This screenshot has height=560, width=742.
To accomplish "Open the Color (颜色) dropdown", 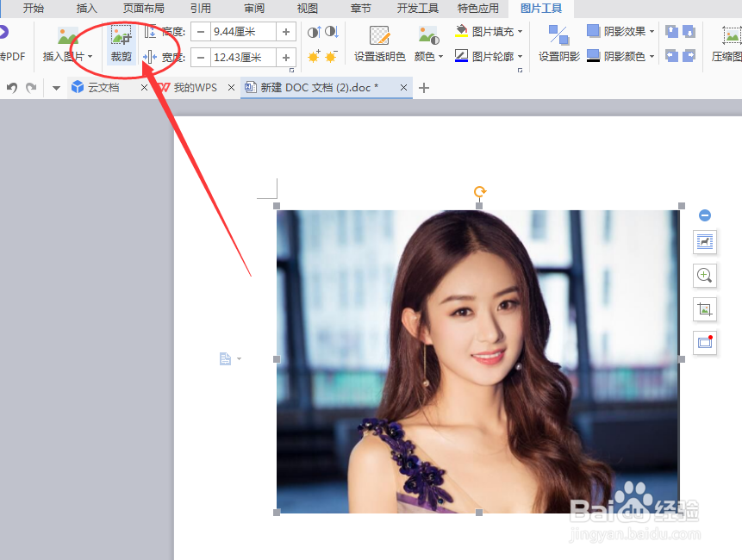I will (428, 45).
